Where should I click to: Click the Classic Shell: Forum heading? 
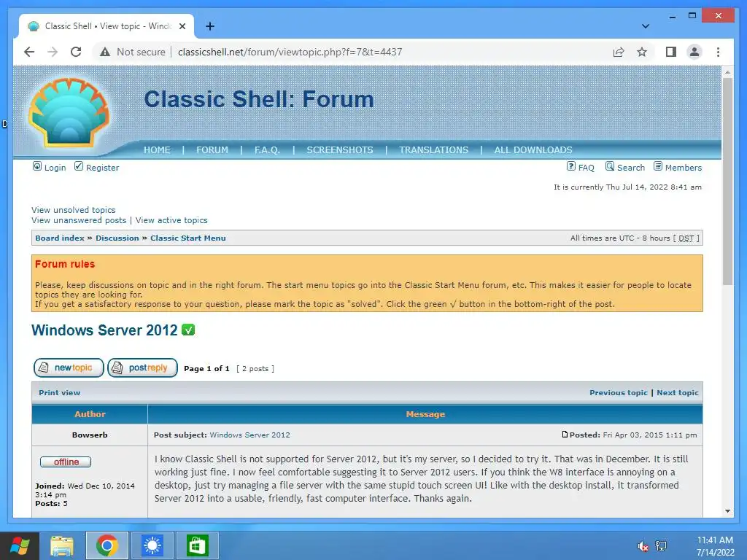[259, 99]
